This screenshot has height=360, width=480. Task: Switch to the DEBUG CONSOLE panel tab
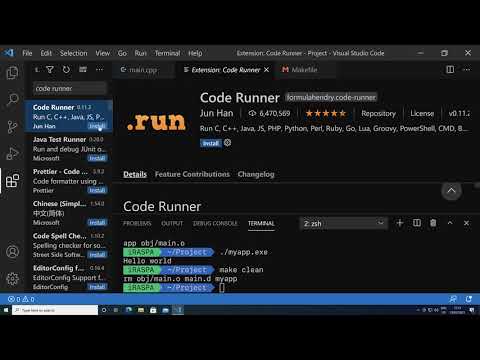pyautogui.click(x=215, y=223)
